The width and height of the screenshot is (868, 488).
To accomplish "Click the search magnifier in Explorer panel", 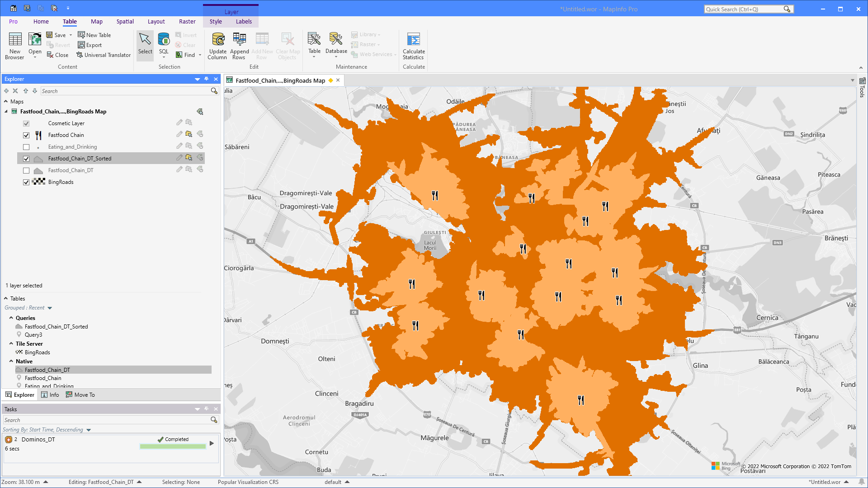I will pyautogui.click(x=213, y=91).
